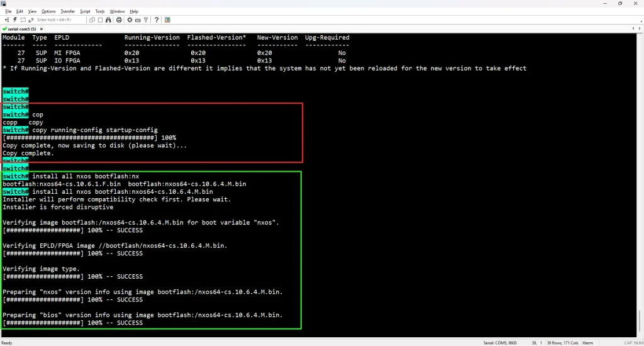Viewport: 644px width, 346px height.
Task: Click the Reconnect session toolbar icon
Action: click(23, 20)
